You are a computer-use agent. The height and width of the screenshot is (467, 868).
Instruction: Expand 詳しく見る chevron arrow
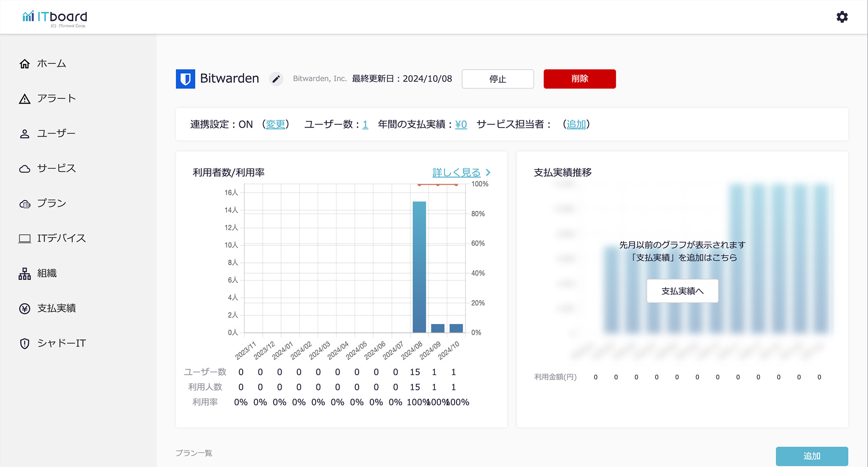point(488,172)
